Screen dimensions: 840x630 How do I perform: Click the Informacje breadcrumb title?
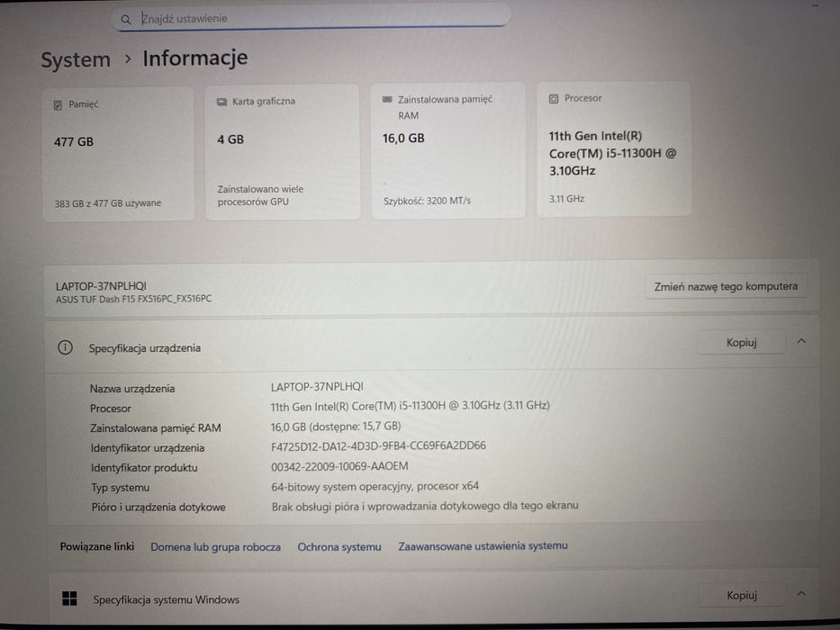pos(195,58)
